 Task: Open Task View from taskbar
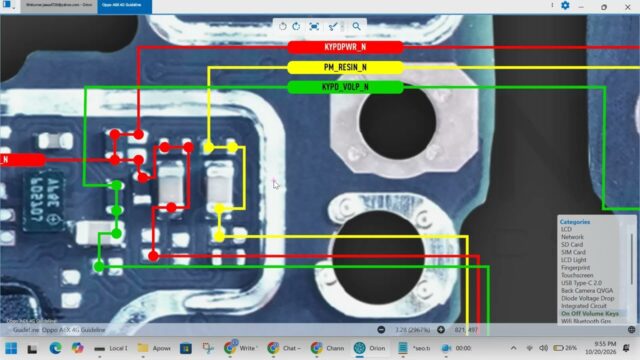pyautogui.click(x=32, y=349)
